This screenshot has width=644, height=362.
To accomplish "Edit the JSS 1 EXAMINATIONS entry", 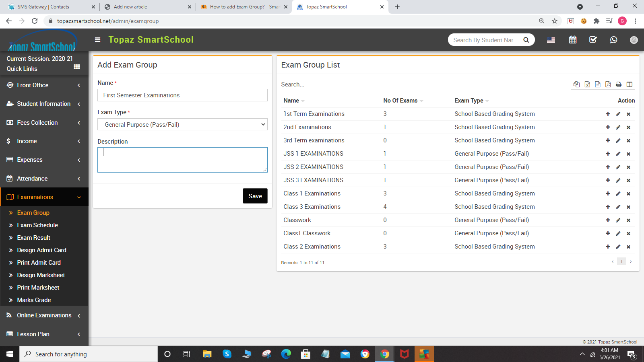I will [618, 153].
